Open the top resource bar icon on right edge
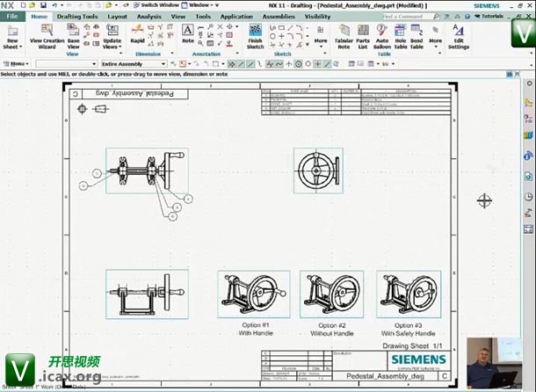 [528, 83]
